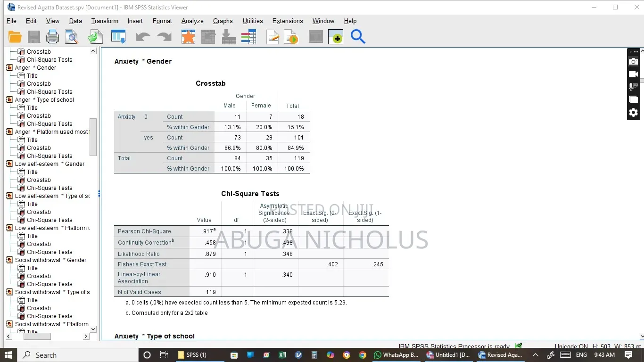Click the Undo arrow icon
The width and height of the screenshot is (644, 362).
click(x=143, y=37)
